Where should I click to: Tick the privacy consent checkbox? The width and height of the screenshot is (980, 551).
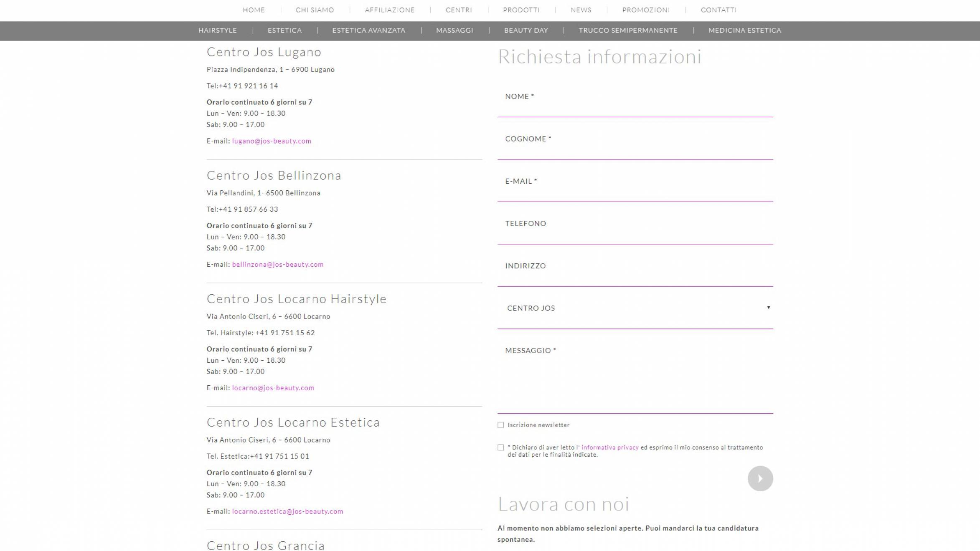pyautogui.click(x=500, y=447)
